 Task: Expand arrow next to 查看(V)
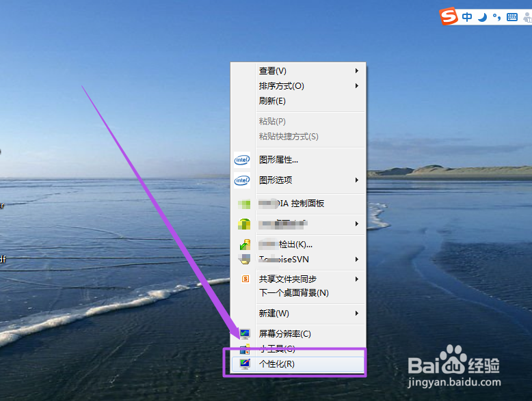pyautogui.click(x=356, y=71)
